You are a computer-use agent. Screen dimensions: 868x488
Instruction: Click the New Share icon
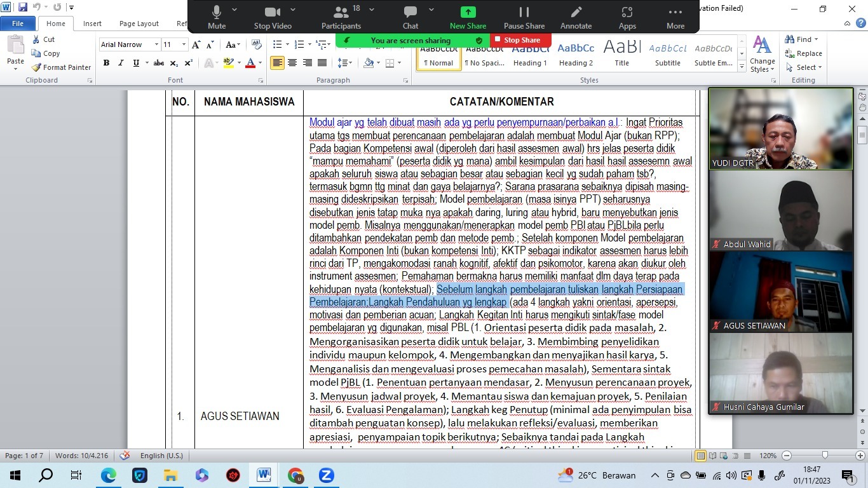pos(468,12)
